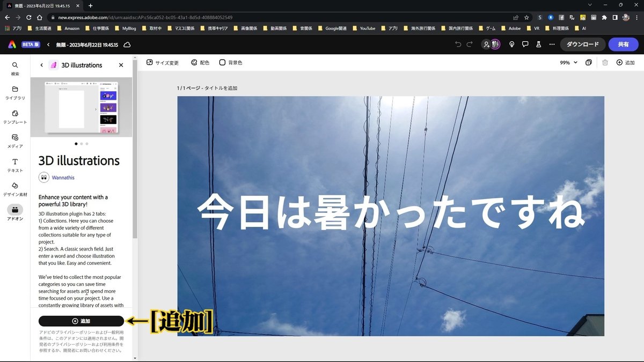644x362 pixels.
Task: Click the ダウンロード download button
Action: (x=583, y=45)
